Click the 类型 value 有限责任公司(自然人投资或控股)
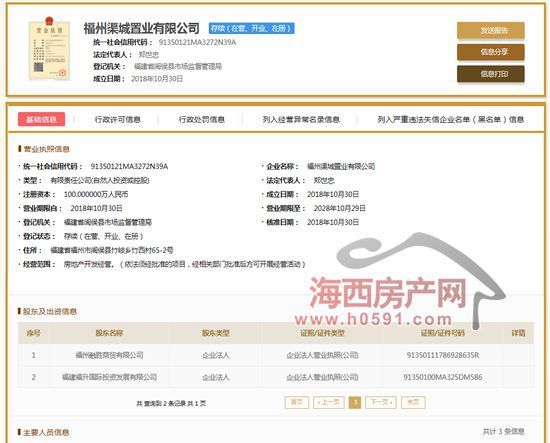The width and height of the screenshot is (550, 443). tap(100, 180)
